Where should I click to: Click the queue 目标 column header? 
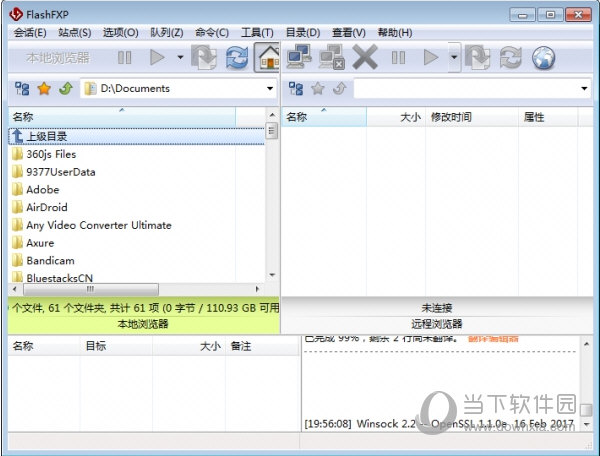[x=116, y=346]
